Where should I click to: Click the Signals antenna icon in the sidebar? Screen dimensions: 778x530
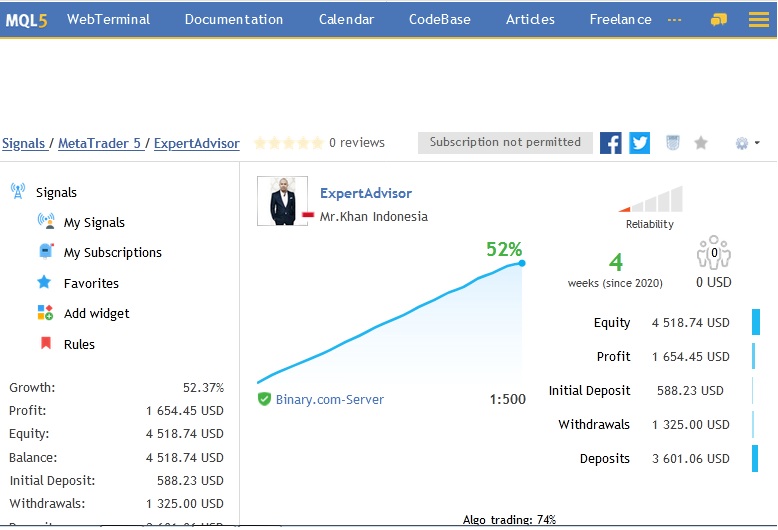(18, 191)
